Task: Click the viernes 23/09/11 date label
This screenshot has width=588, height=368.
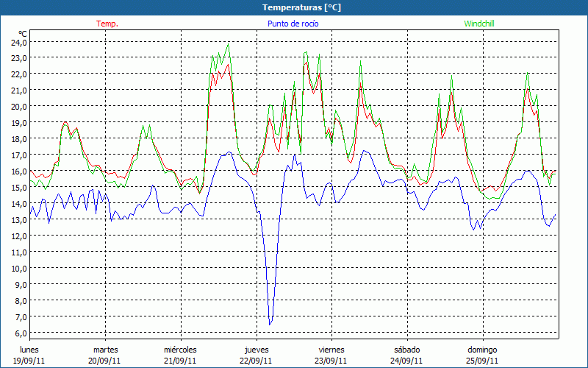Action: [331, 355]
